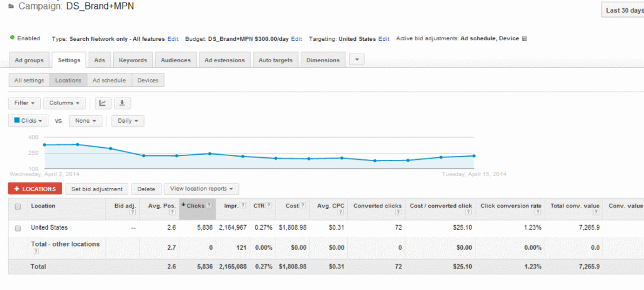Click the bid adjustments table icon
The width and height of the screenshot is (644, 290).
(525, 38)
